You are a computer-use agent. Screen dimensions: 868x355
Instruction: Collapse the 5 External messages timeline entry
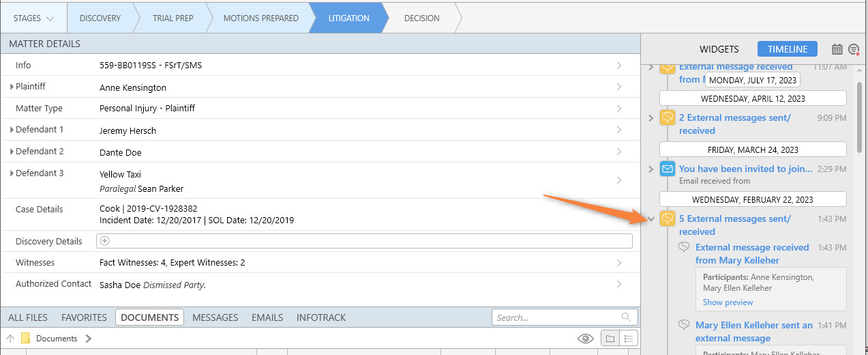coord(651,219)
